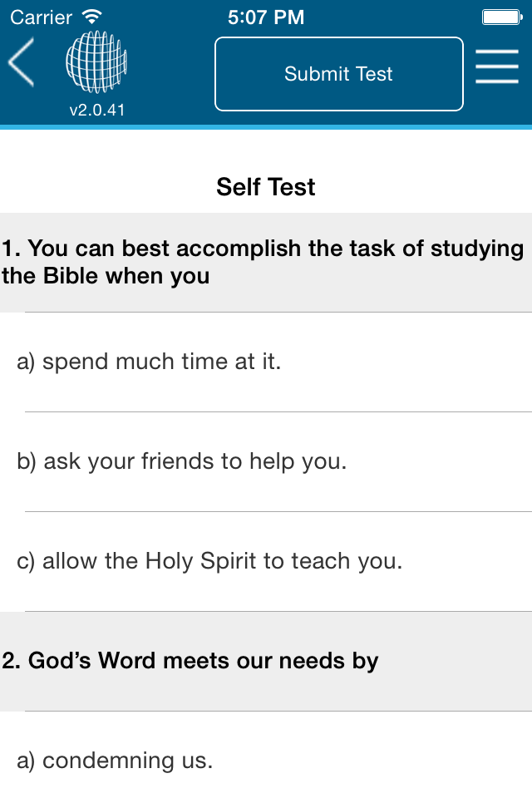Choose answer c) allow the Holy Spirit
The width and height of the screenshot is (532, 798).
pos(266,561)
